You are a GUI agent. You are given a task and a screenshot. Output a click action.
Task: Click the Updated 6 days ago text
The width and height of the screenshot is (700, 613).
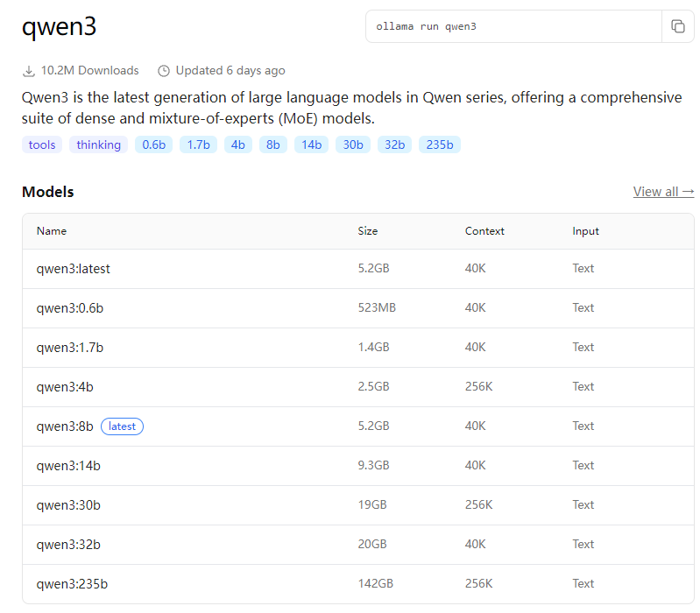tap(230, 70)
